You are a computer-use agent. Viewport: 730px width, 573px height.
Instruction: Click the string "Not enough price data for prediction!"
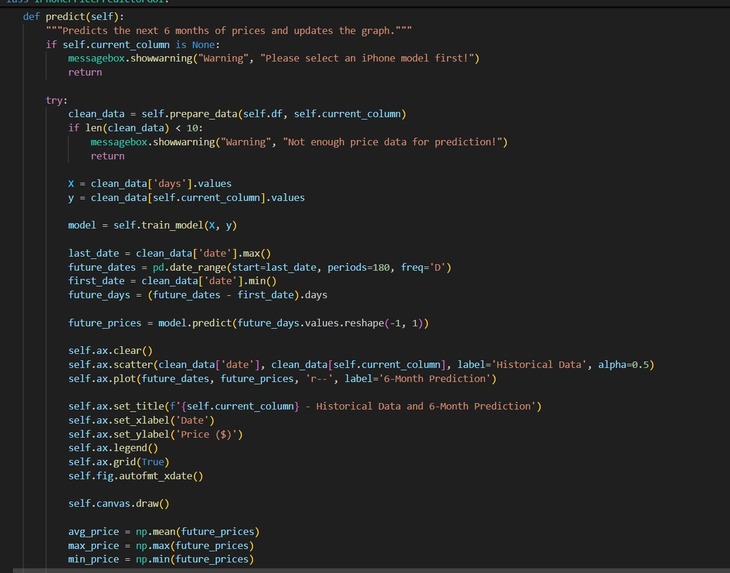(392, 142)
